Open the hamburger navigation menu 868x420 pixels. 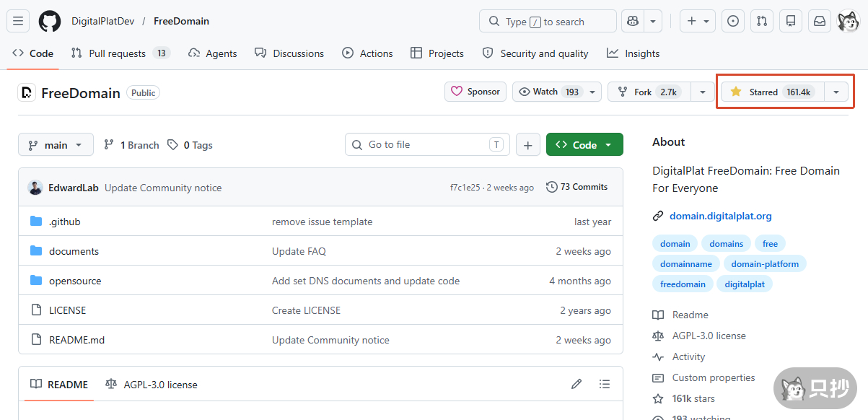click(x=19, y=21)
